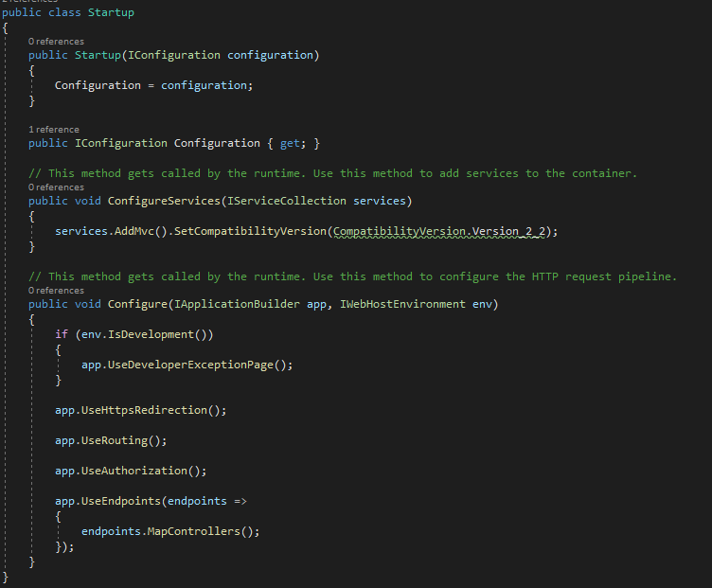712x588 pixels.
Task: Click 'services' parameter in ConfigureServices signature
Action: click(x=380, y=201)
